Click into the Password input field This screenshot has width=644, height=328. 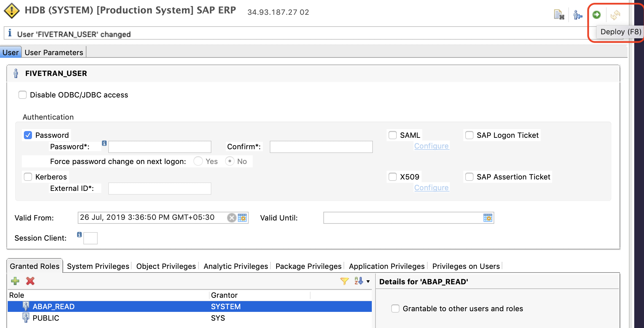point(160,147)
